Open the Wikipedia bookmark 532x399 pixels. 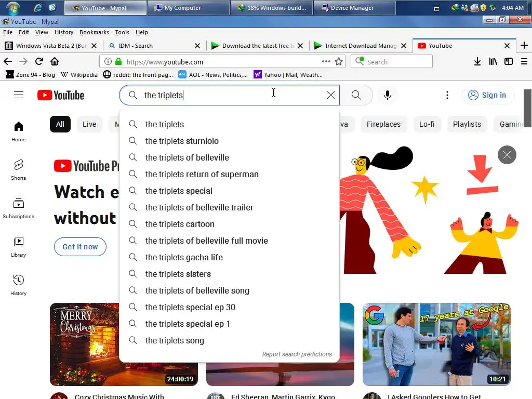[x=79, y=75]
